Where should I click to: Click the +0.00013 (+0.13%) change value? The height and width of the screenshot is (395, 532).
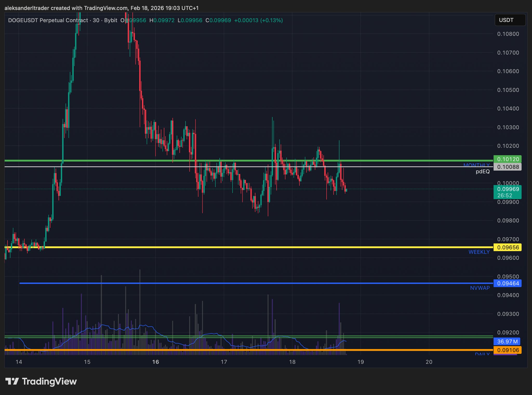pos(258,20)
